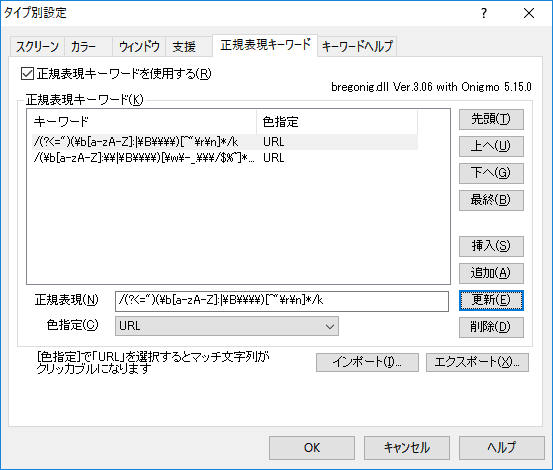Open the スクリーン tab
The image size is (553, 470).
point(37,46)
